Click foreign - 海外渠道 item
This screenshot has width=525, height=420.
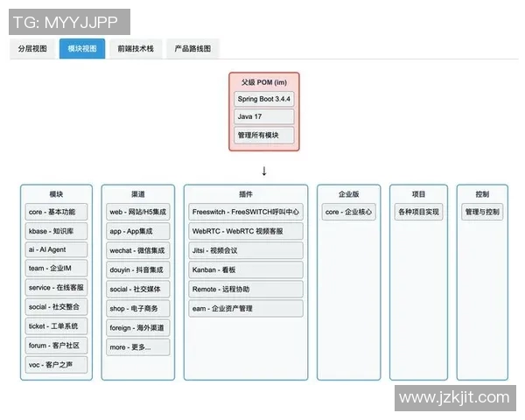point(138,328)
